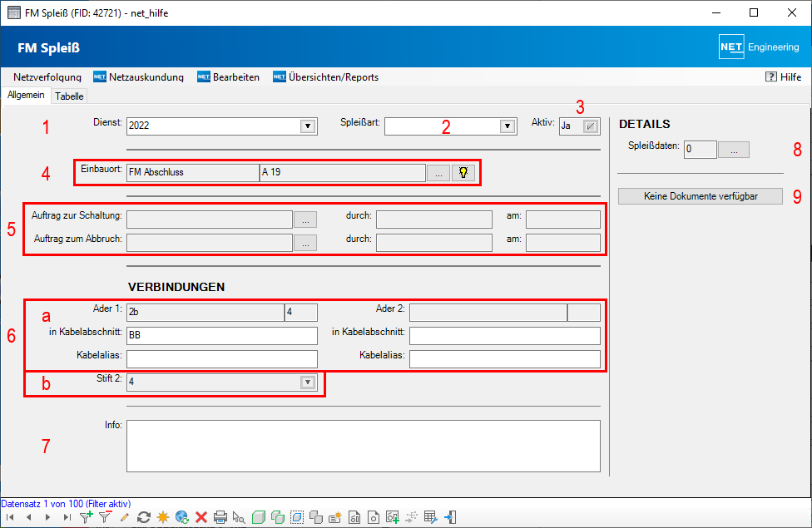The width and height of the screenshot is (812, 528).
Task: Click the Datensatz 1 von 100 status text
Action: (x=66, y=504)
